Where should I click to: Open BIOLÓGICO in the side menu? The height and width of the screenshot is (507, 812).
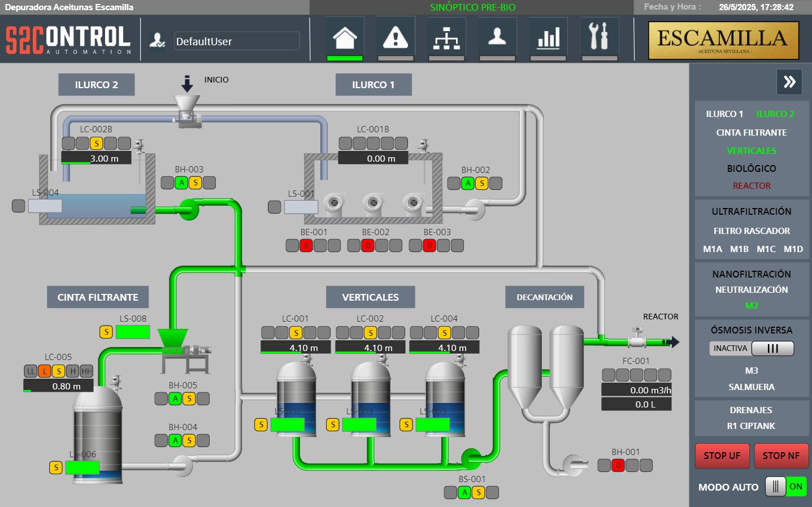(751, 168)
